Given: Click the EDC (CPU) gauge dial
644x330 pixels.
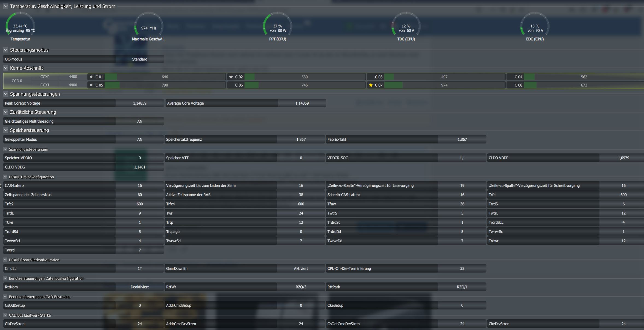Looking at the screenshot, I should [535, 27].
